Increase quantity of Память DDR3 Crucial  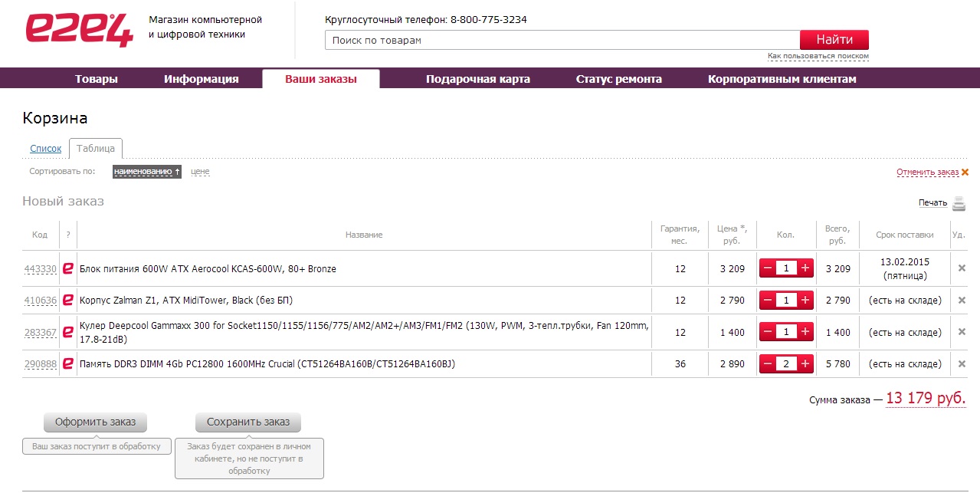coord(805,364)
